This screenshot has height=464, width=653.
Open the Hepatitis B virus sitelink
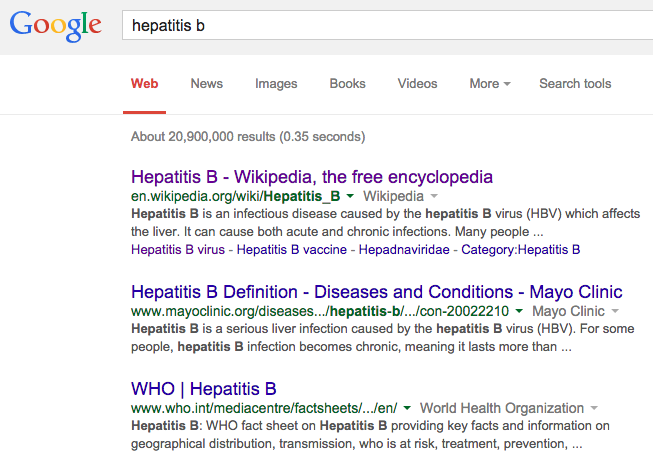(178, 250)
